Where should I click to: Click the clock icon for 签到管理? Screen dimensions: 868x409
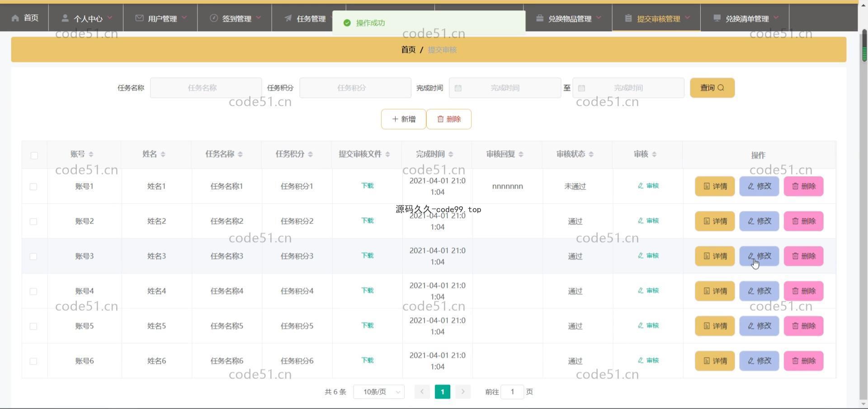click(214, 18)
